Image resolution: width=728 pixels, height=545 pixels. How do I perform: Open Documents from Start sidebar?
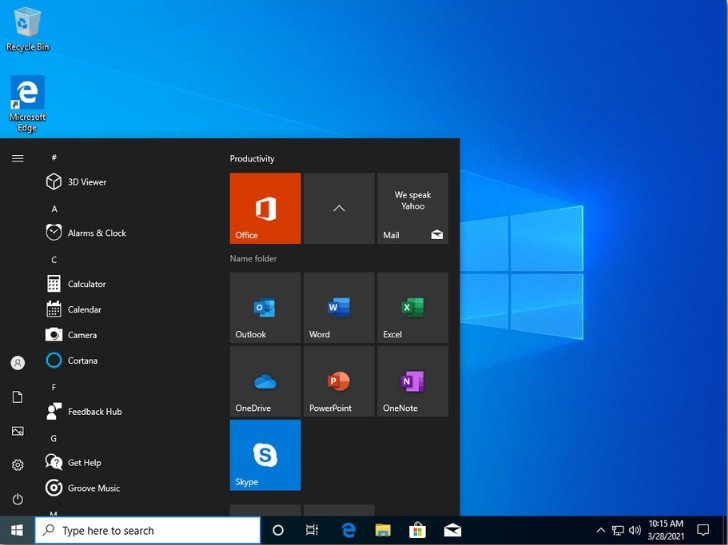18,397
